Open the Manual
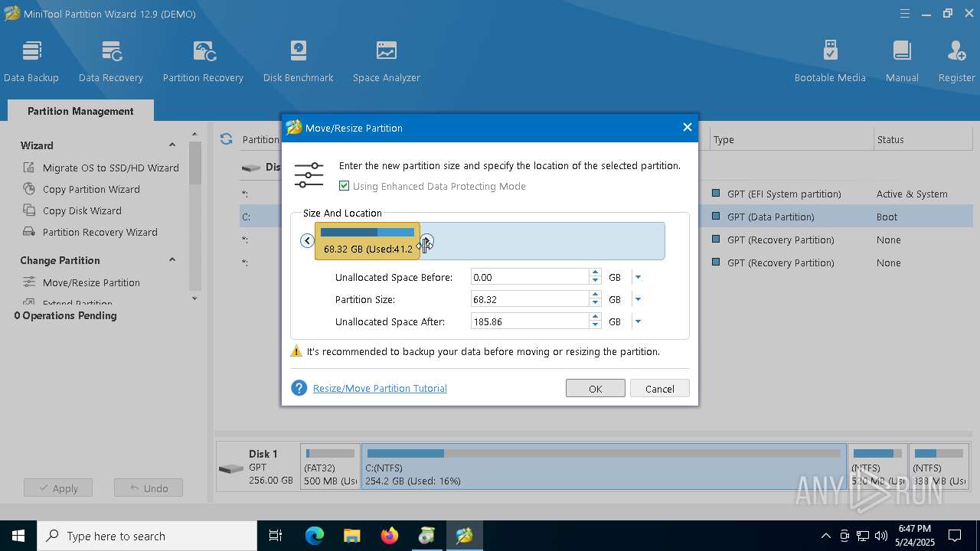The image size is (980, 551). click(902, 61)
